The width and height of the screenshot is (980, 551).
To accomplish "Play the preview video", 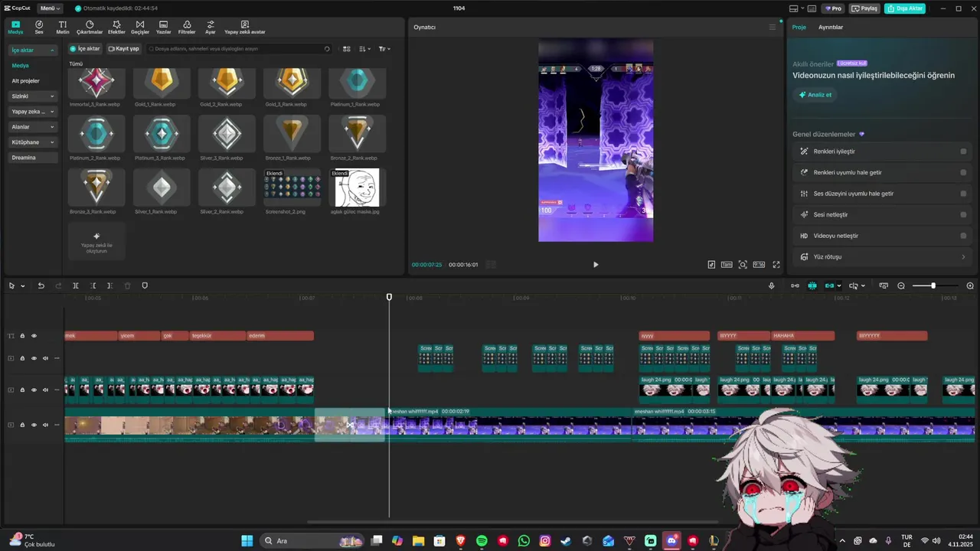I will pos(596,265).
